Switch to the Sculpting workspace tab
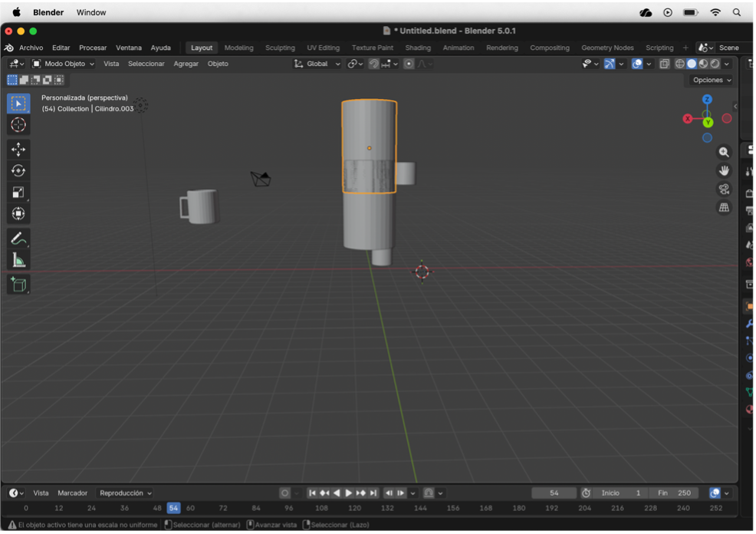Viewport: 756px width, 534px height. click(x=280, y=48)
